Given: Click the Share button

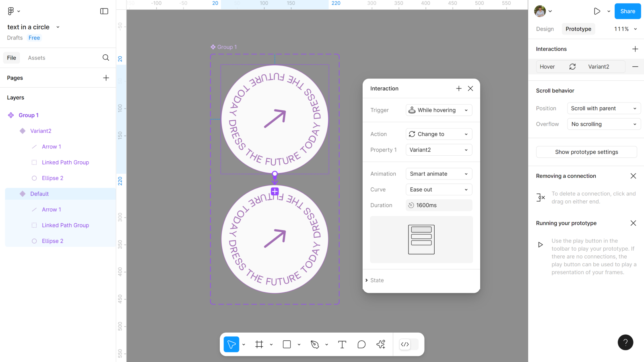Looking at the screenshot, I should click(x=627, y=11).
